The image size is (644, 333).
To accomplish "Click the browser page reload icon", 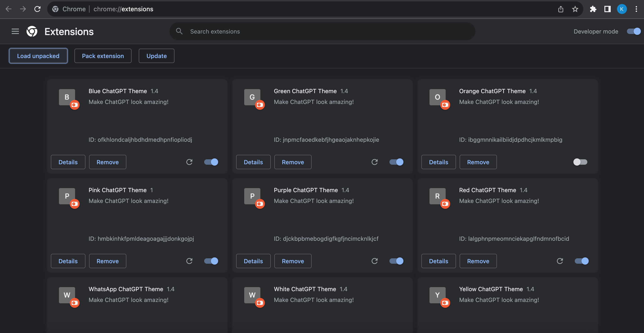I will coord(38,9).
